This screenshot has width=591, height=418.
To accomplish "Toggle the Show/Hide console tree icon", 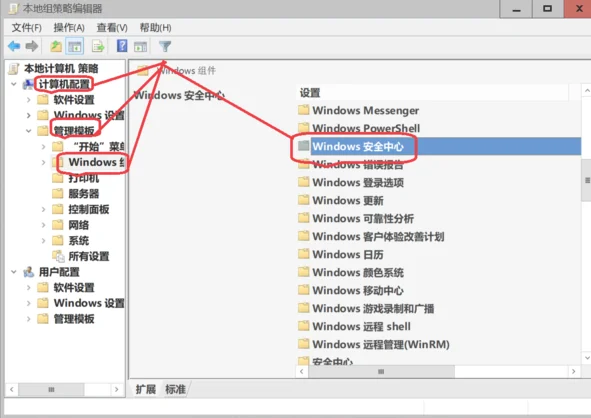I will click(x=75, y=46).
